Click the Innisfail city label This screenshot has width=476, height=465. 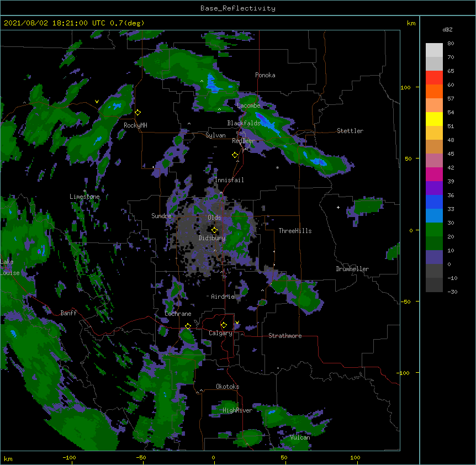(x=229, y=180)
